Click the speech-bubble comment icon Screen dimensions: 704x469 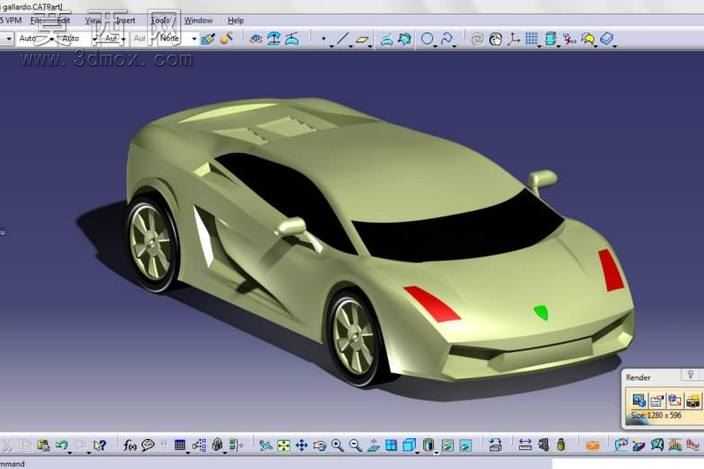[x=148, y=445]
